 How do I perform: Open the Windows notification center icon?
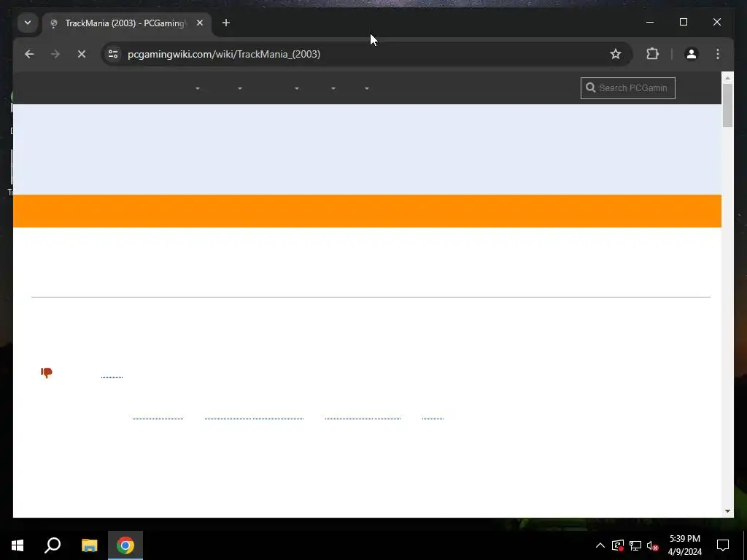pos(723,545)
